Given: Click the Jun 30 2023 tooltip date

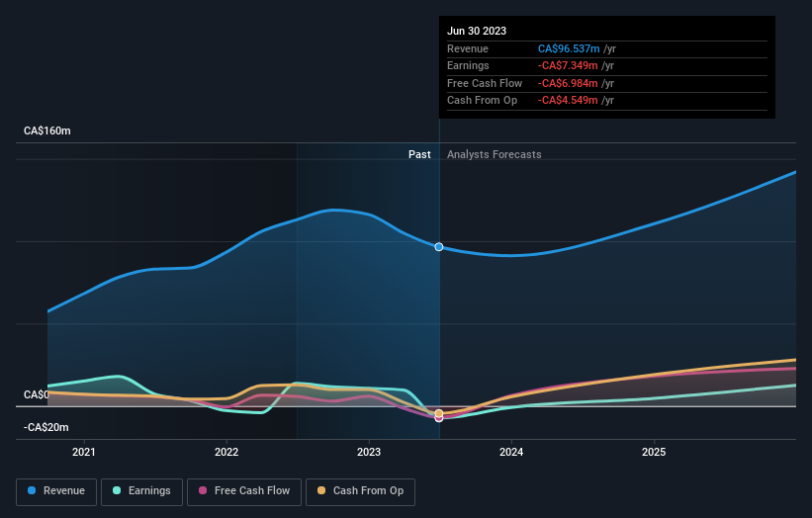Looking at the screenshot, I should coord(477,31).
